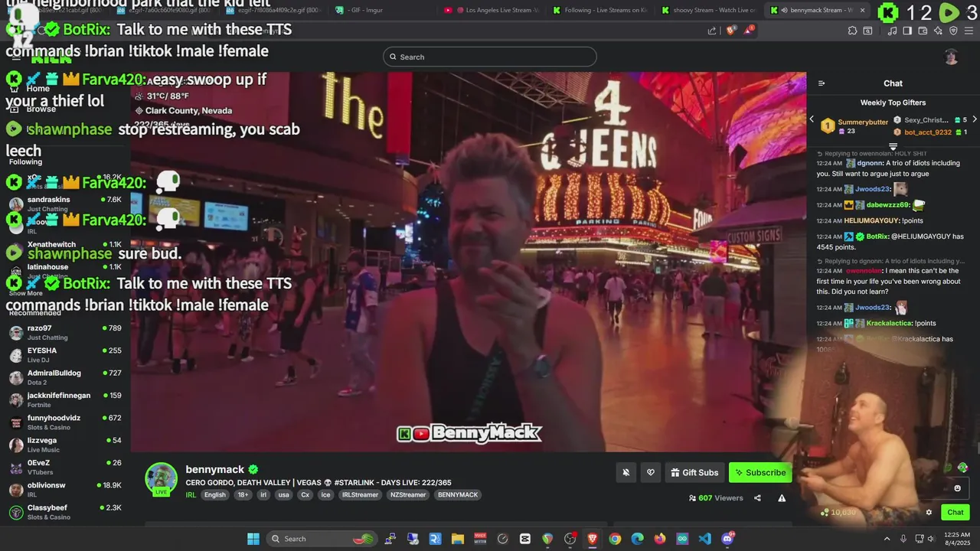The image size is (980, 551).
Task: Open the emoji picker in chat
Action: click(957, 488)
